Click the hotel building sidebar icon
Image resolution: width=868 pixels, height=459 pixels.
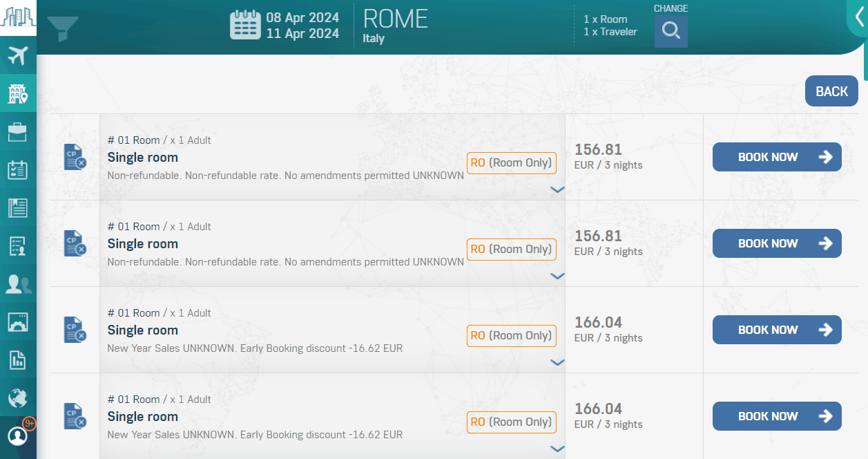pyautogui.click(x=17, y=93)
